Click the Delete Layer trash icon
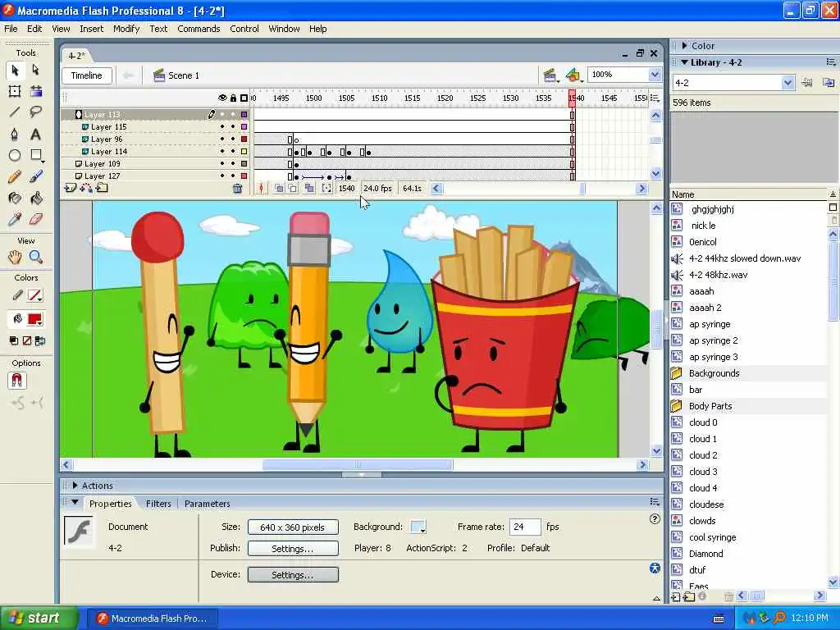 [237, 189]
